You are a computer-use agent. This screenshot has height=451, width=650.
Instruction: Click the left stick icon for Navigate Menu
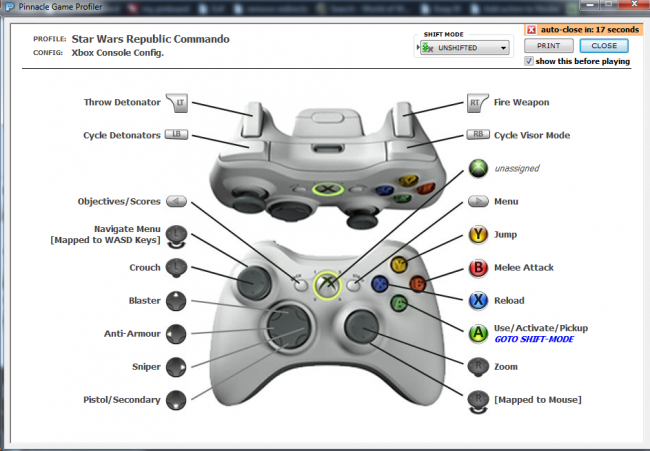click(177, 236)
